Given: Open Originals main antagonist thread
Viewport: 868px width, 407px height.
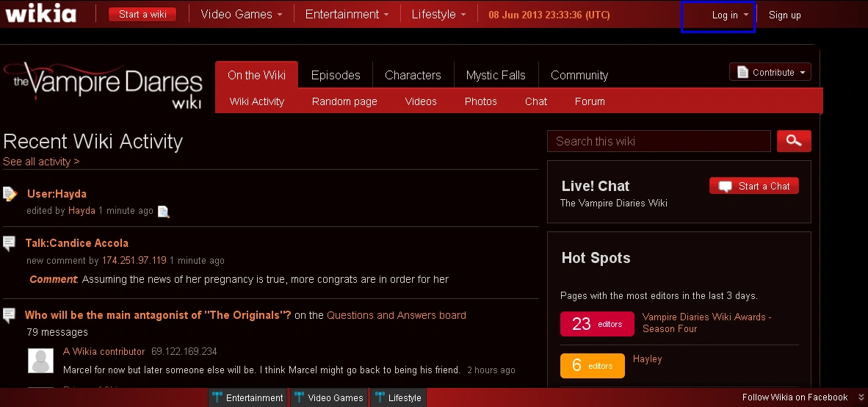Looking at the screenshot, I should (x=158, y=316).
